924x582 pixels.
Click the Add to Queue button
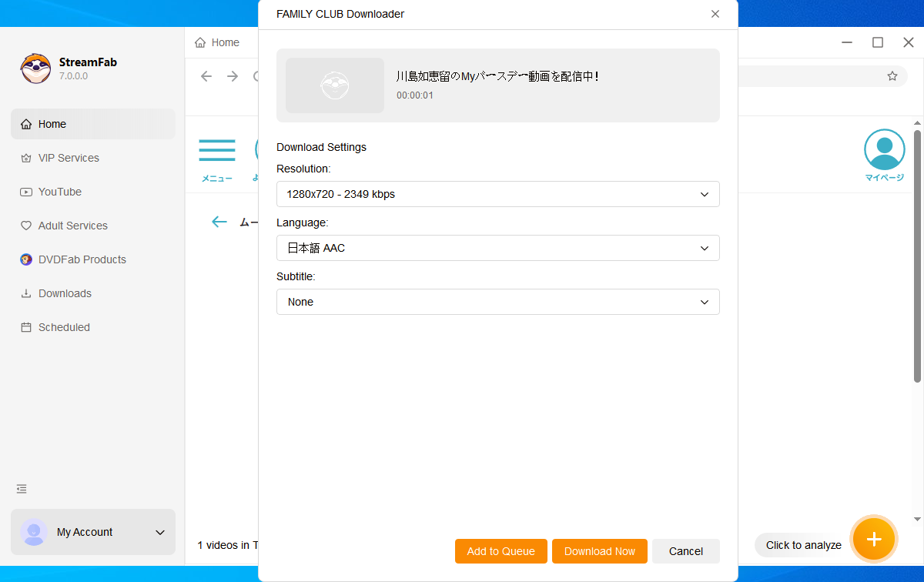pyautogui.click(x=500, y=551)
